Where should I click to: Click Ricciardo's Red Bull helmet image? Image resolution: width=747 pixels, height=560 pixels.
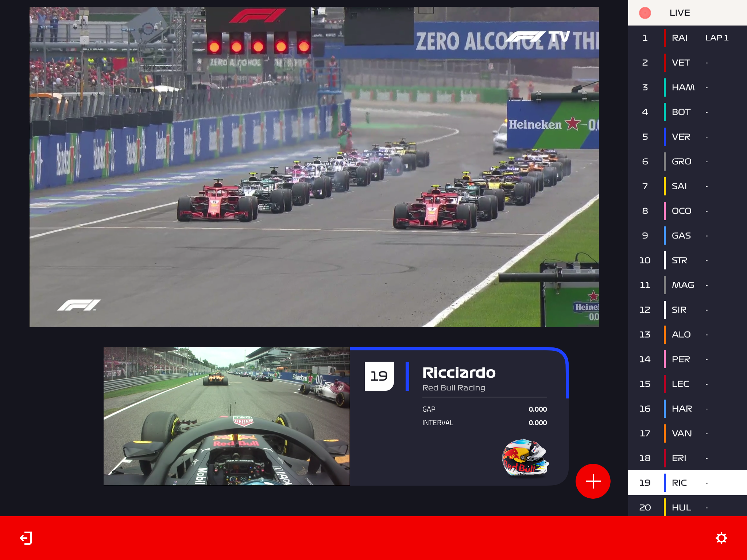coord(525,458)
